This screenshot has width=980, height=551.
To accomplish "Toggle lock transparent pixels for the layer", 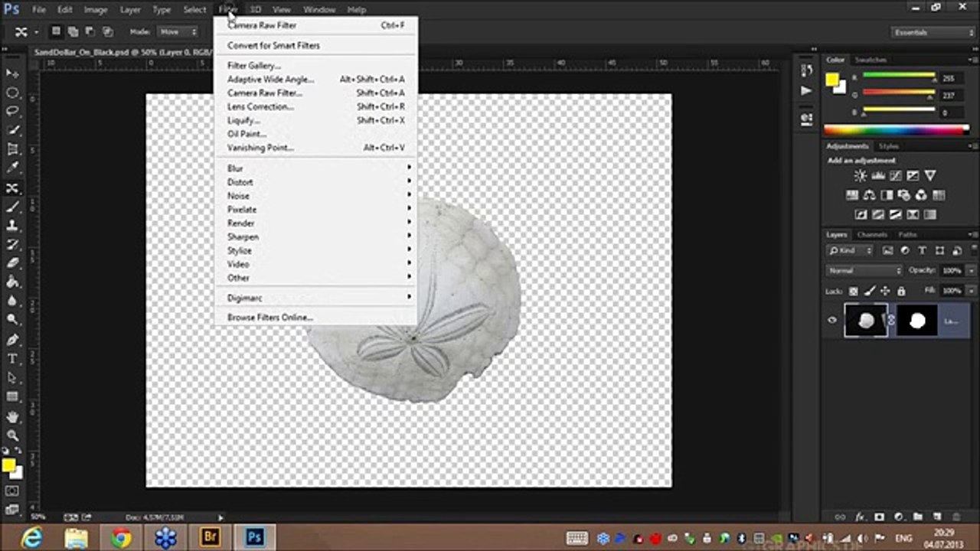I will (853, 291).
